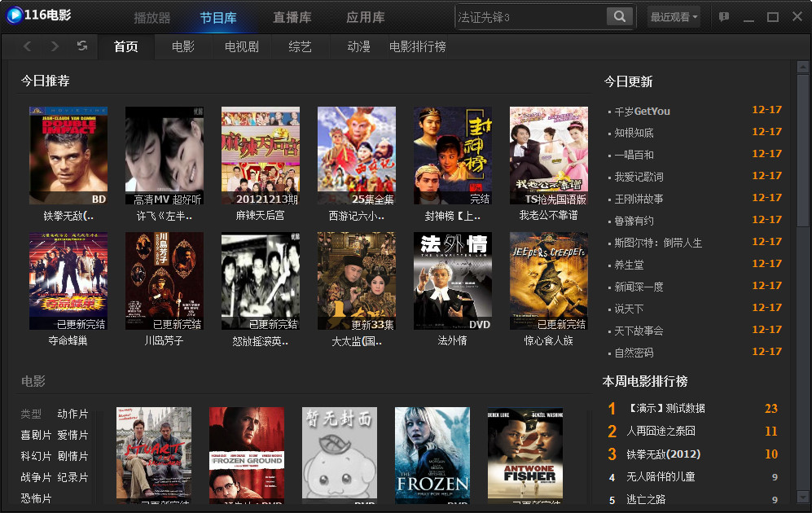
Task: Open 鲁豫有约 in today's updates
Action: tap(634, 221)
